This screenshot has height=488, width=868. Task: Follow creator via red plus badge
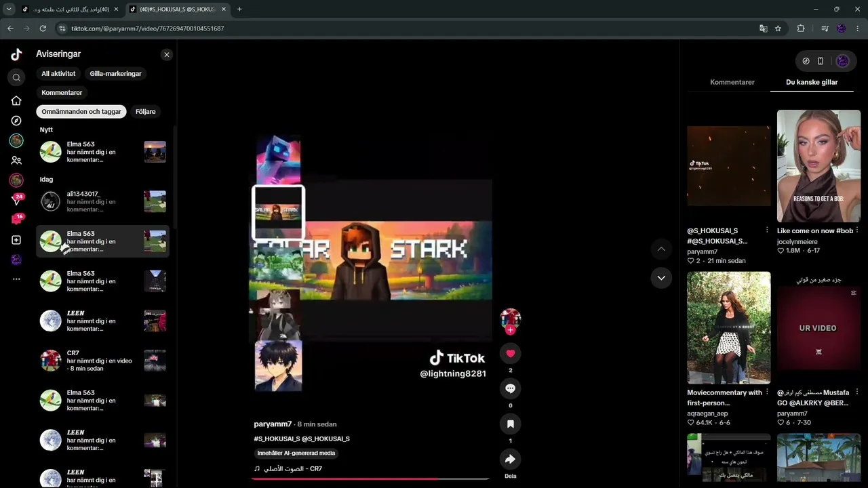pyautogui.click(x=511, y=330)
